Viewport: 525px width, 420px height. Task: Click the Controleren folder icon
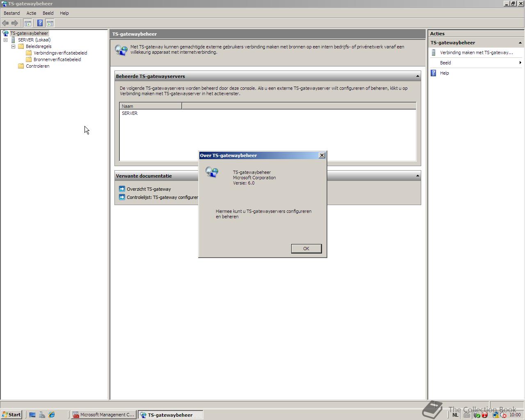[x=21, y=66]
